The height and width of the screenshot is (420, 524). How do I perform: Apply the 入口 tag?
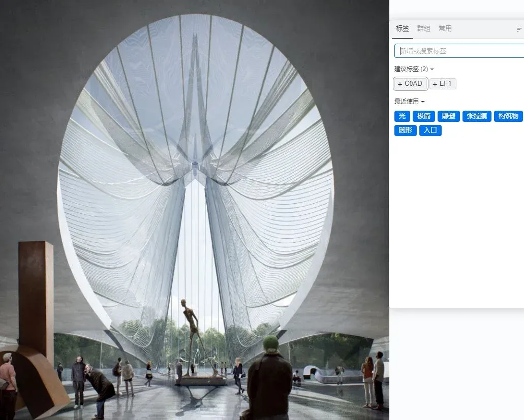(x=430, y=130)
